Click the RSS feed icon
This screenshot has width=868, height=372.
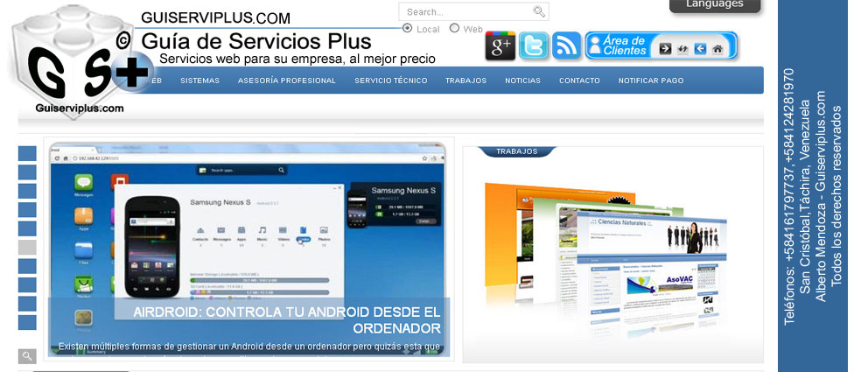click(x=567, y=46)
